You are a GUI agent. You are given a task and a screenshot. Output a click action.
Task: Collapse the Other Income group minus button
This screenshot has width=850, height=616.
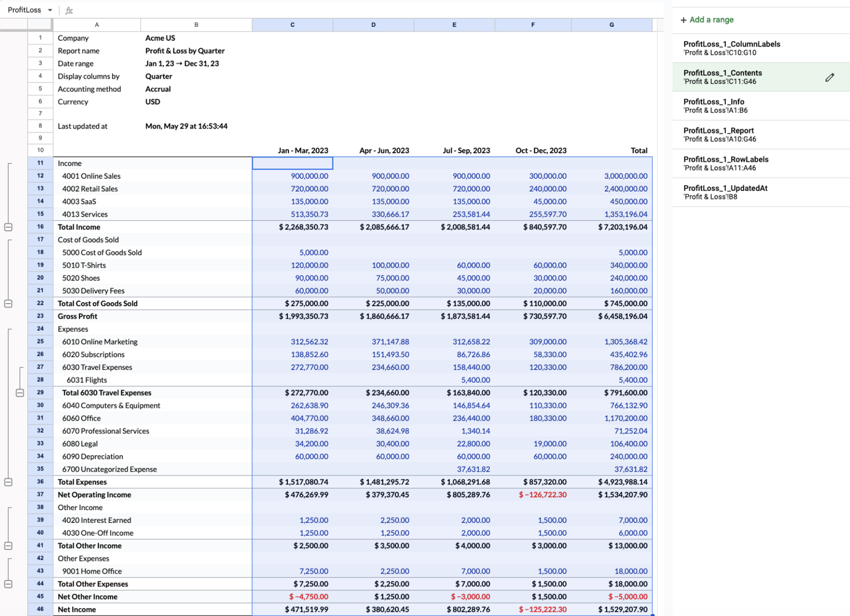(x=8, y=546)
